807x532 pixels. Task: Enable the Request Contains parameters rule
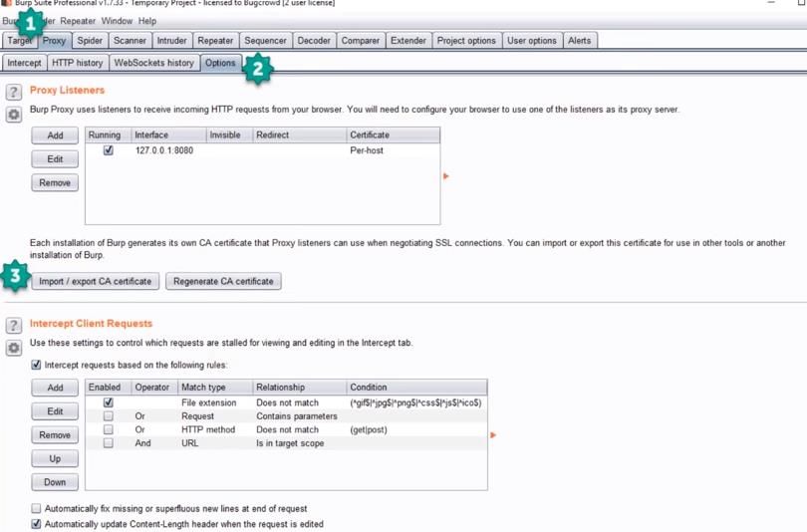108,415
